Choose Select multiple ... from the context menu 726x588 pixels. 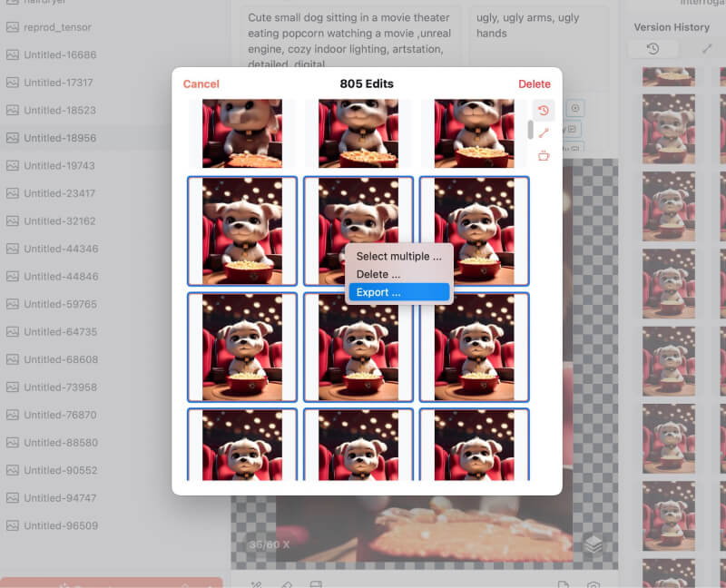coord(398,256)
